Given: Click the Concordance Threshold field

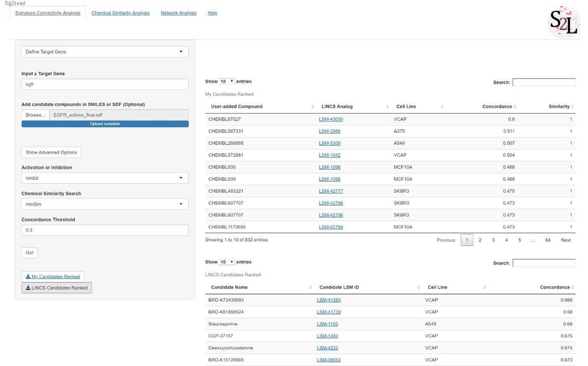Looking at the screenshot, I should tap(105, 230).
